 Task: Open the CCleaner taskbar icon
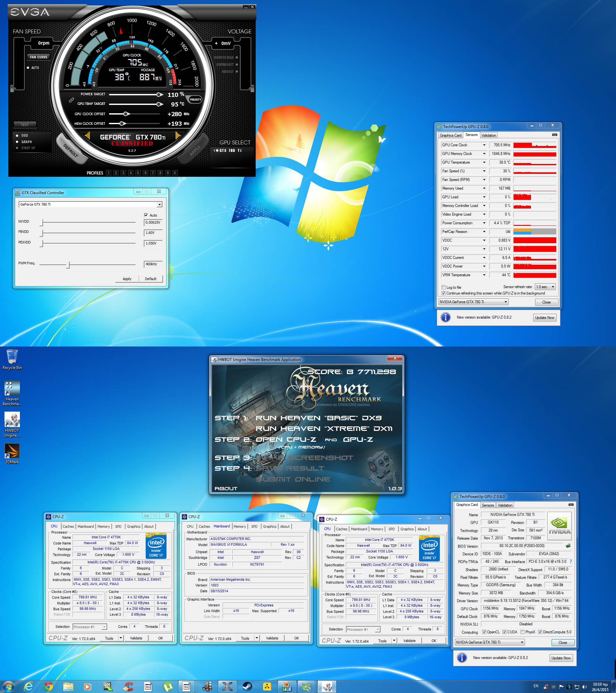pos(128,687)
